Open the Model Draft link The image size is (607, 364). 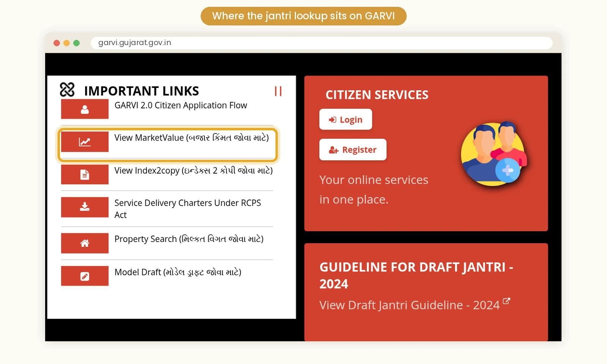(178, 272)
